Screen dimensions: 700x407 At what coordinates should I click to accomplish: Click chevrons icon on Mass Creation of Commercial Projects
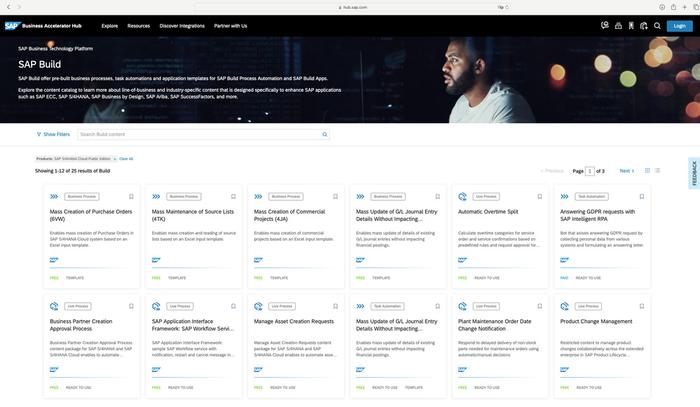click(258, 196)
